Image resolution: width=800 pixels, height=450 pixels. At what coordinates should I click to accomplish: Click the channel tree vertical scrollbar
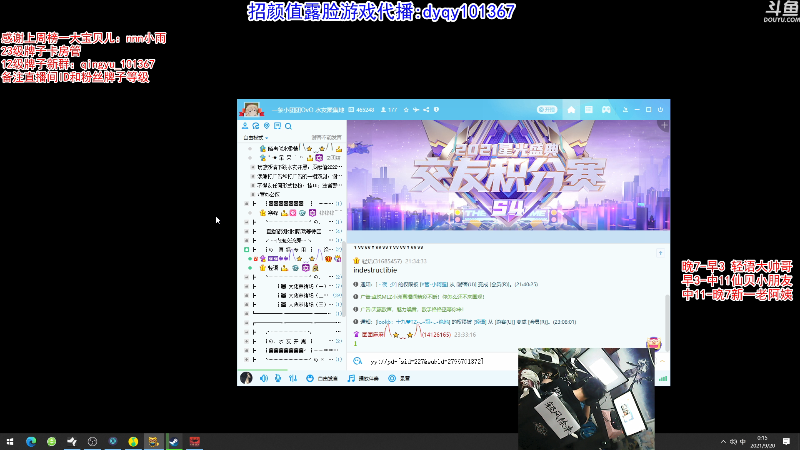coord(344,278)
